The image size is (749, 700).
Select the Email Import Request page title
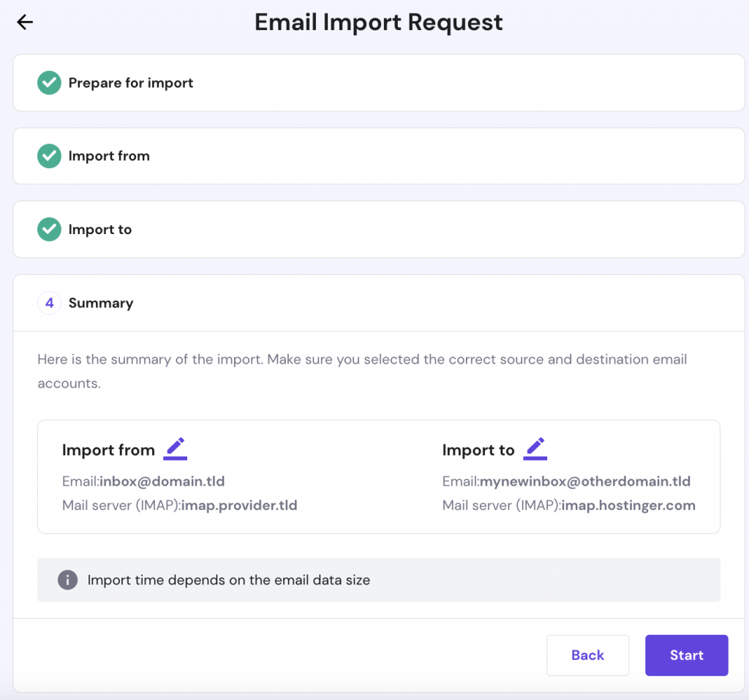coord(377,22)
